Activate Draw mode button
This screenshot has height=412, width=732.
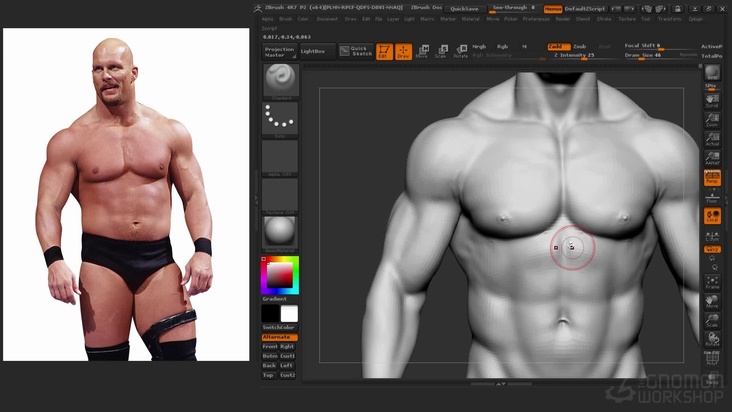coord(403,51)
